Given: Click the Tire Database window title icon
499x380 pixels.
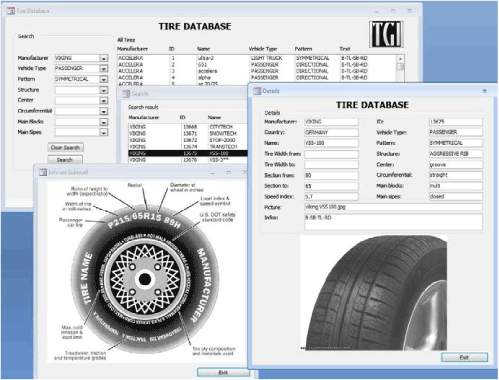Looking at the screenshot, I should pyautogui.click(x=11, y=11).
